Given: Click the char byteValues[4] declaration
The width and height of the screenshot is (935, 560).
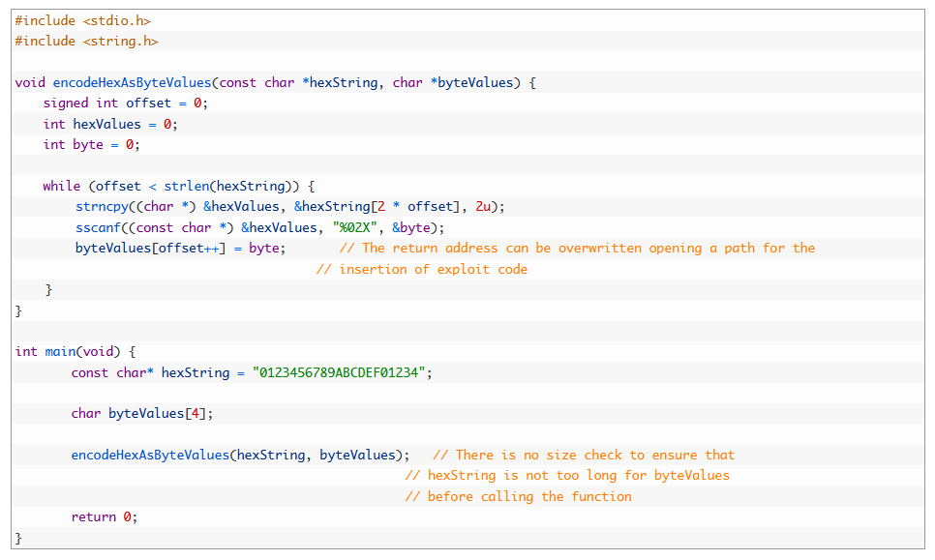Looking at the screenshot, I should (141, 414).
